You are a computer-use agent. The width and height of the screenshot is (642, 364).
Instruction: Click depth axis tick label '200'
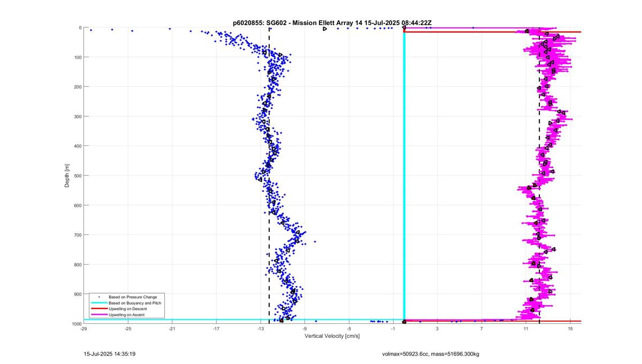tap(78, 87)
